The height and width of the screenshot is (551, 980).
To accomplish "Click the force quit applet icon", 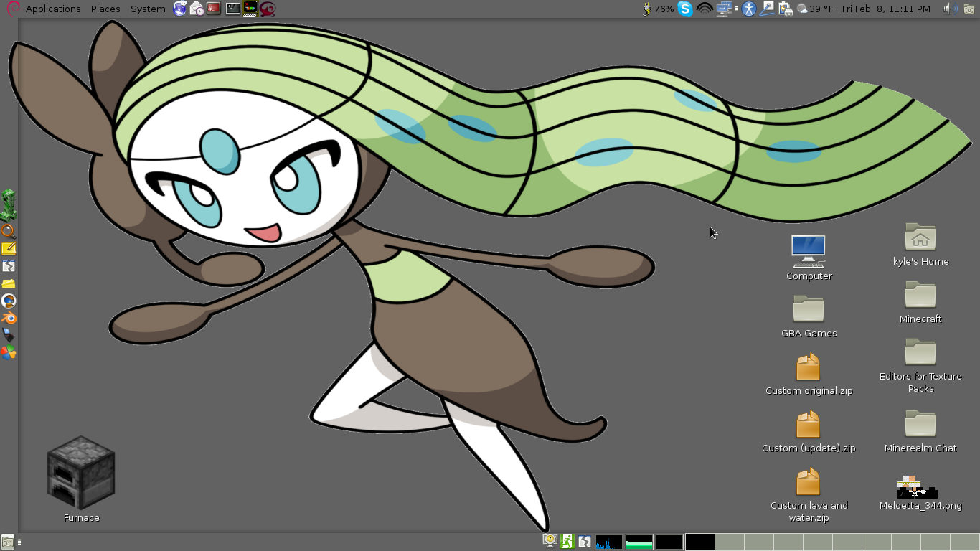I will (x=585, y=542).
